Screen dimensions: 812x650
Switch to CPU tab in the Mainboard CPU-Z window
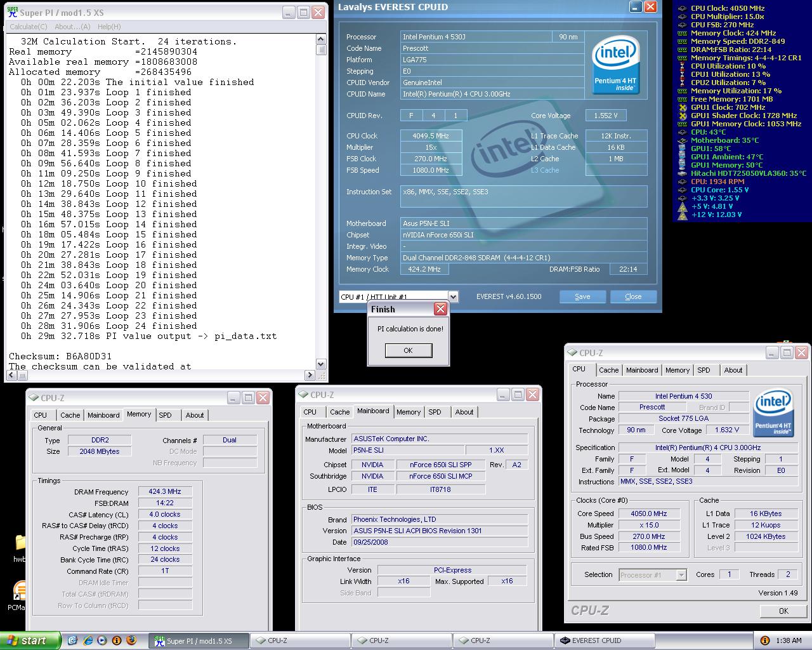310,412
